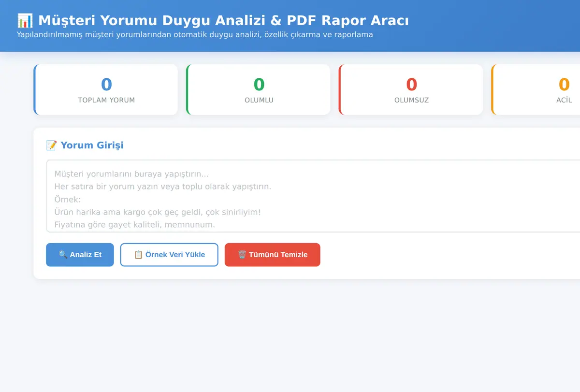580x392 pixels.
Task: Click the memo icon beside Yorum Girişi
Action: click(x=51, y=145)
